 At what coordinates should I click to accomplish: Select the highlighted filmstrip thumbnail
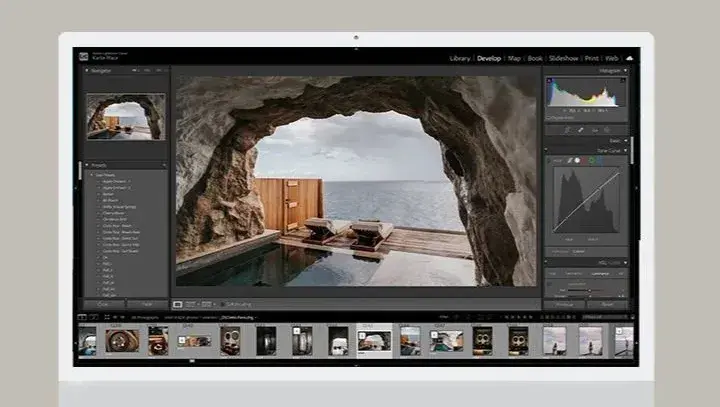pos(374,340)
